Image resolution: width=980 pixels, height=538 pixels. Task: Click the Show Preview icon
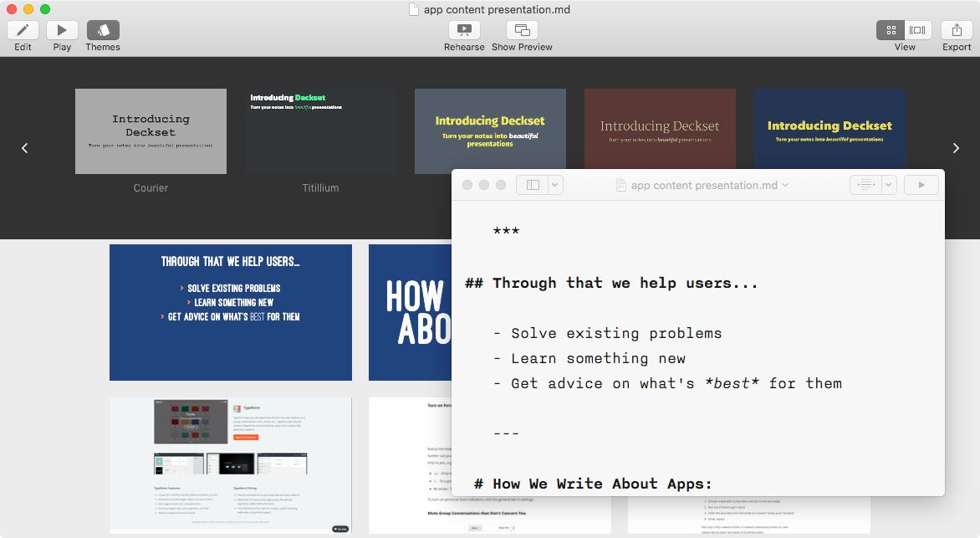pyautogui.click(x=522, y=30)
